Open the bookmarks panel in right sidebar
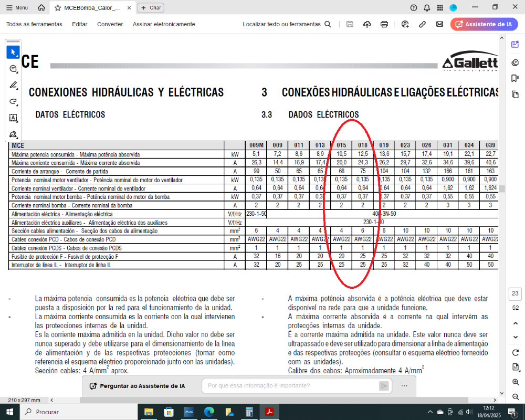The height and width of the screenshot is (420, 525). pos(515,78)
